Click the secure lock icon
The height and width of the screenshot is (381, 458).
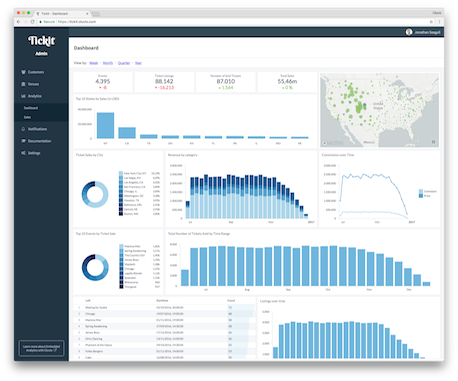pos(40,22)
